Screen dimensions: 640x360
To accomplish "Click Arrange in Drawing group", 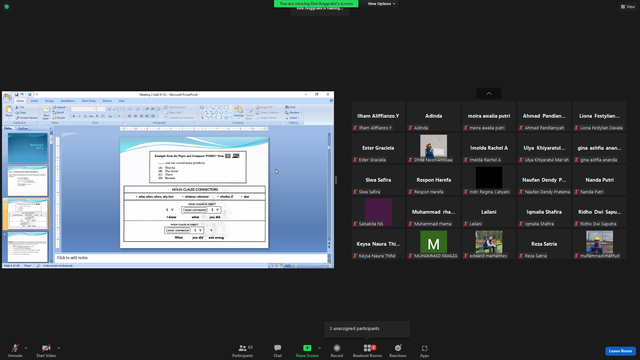I will (x=239, y=112).
